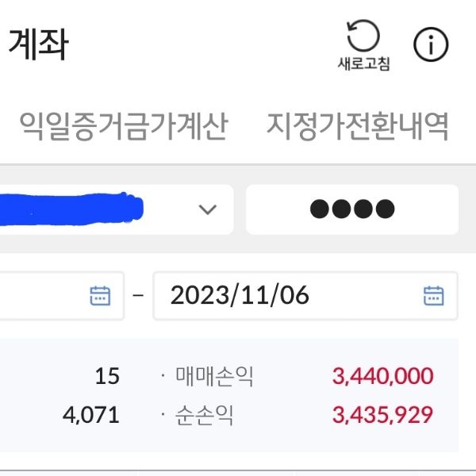Click the 순손익 label
Image resolution: width=476 pixels, height=476 pixels.
[x=204, y=414]
